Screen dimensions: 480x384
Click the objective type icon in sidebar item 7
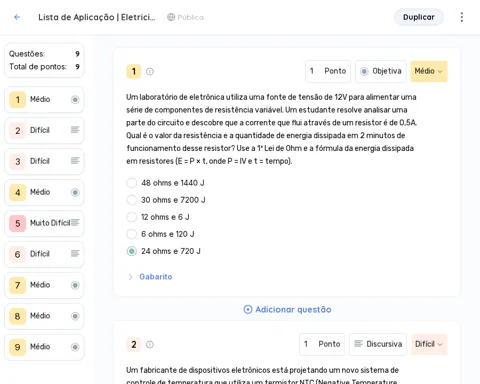point(75,285)
